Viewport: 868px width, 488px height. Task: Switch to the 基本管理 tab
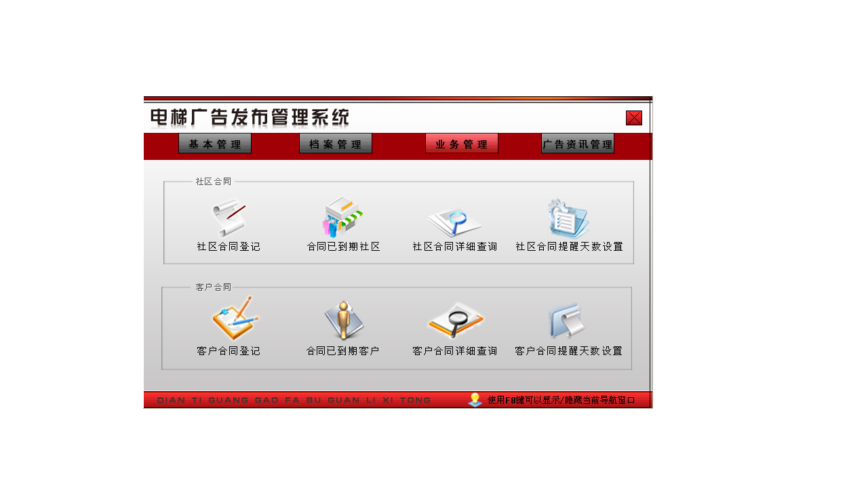215,143
